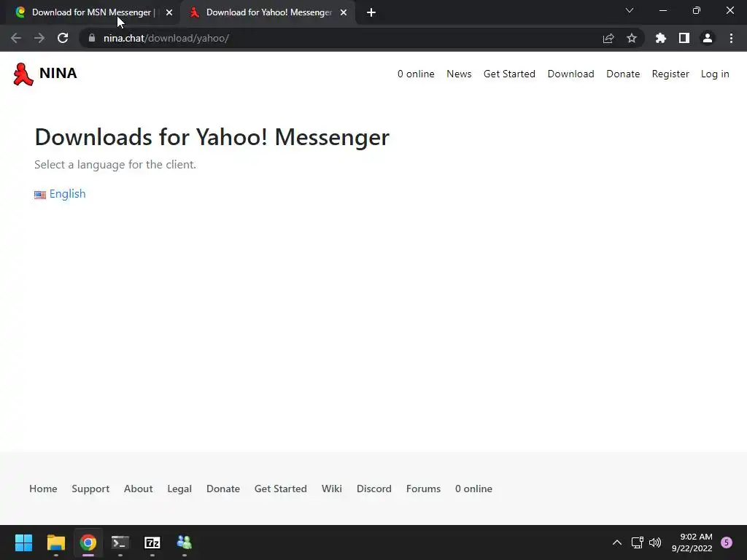Click the NINA running-man logo icon
This screenshot has width=747, height=560.
coord(23,74)
